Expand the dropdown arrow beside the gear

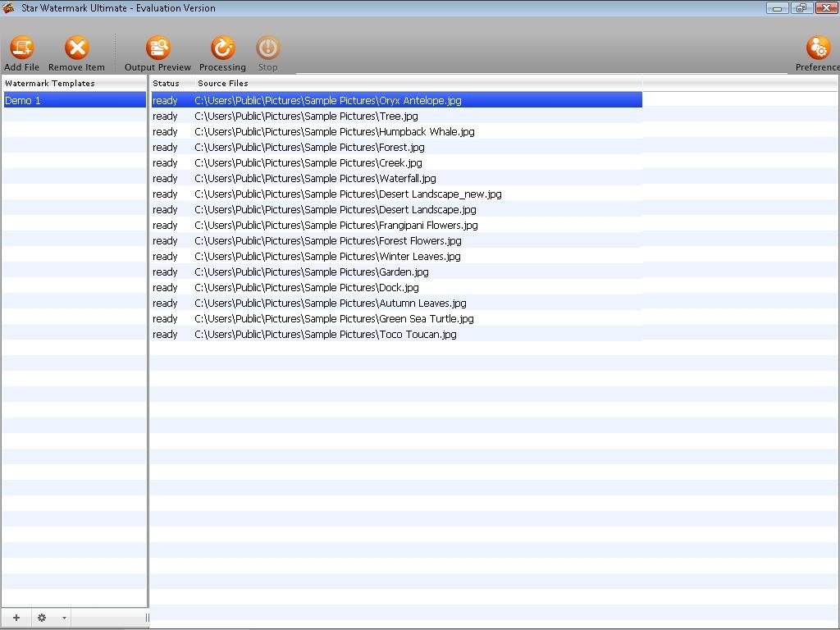pos(64,619)
